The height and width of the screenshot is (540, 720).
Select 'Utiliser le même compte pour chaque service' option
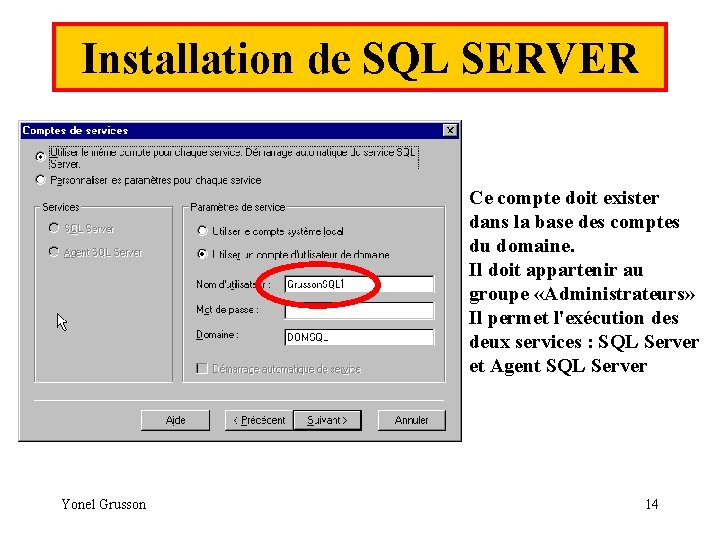pos(40,157)
